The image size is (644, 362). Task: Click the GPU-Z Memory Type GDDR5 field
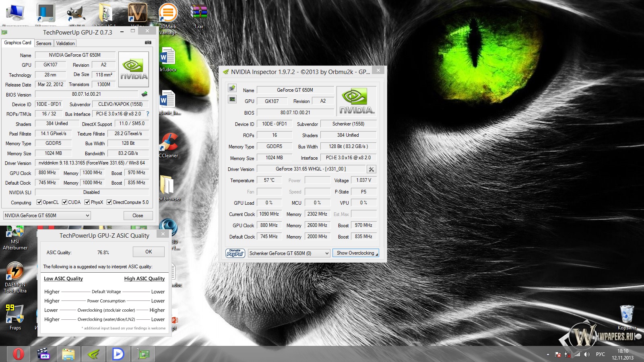(53, 143)
